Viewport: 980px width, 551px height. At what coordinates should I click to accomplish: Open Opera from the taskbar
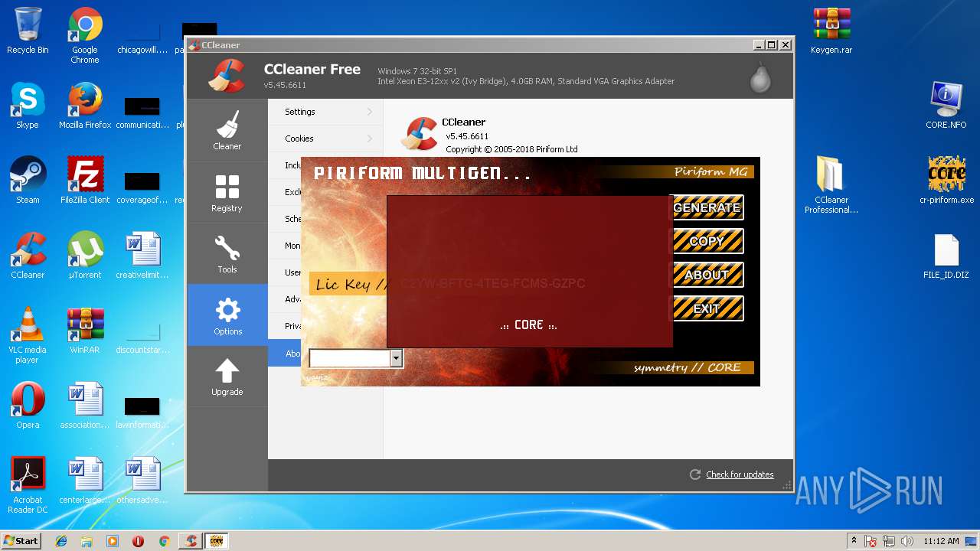click(x=138, y=541)
